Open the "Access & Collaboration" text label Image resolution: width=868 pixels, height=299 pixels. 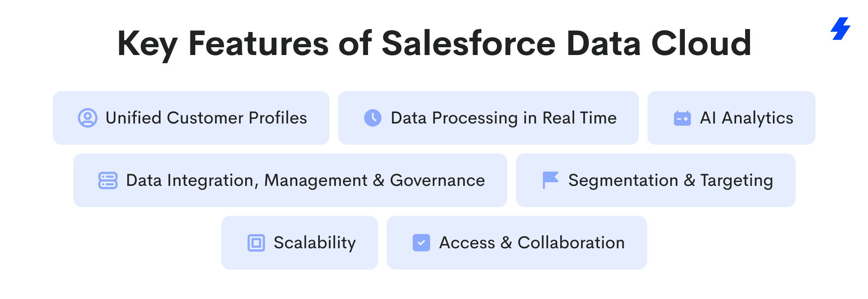532,243
